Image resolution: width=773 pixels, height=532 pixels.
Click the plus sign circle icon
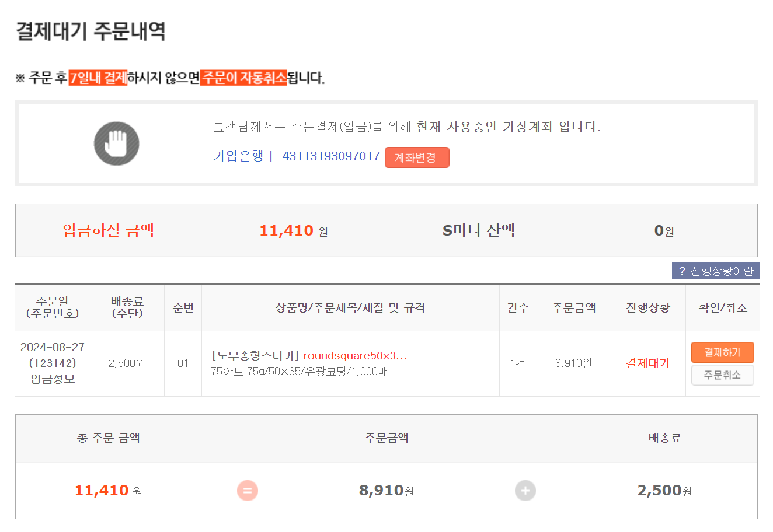[525, 491]
